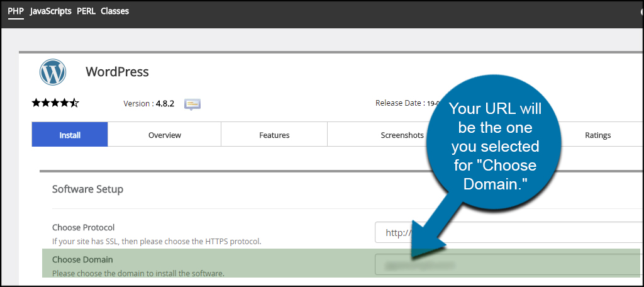644x287 pixels.
Task: Open the PHP category in top bar
Action: tap(16, 11)
